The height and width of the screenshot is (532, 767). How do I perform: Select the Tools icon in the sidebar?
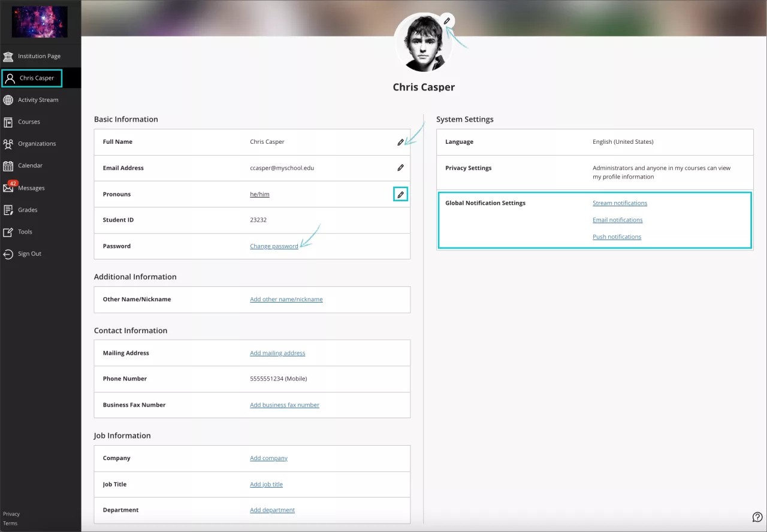coord(23,232)
